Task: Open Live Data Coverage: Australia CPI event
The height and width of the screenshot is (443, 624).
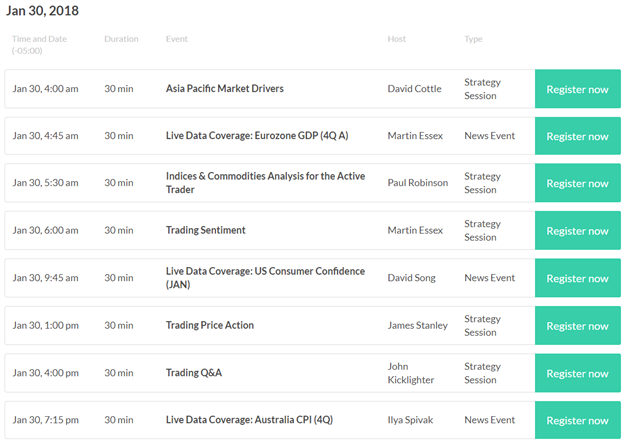Action: pos(249,420)
